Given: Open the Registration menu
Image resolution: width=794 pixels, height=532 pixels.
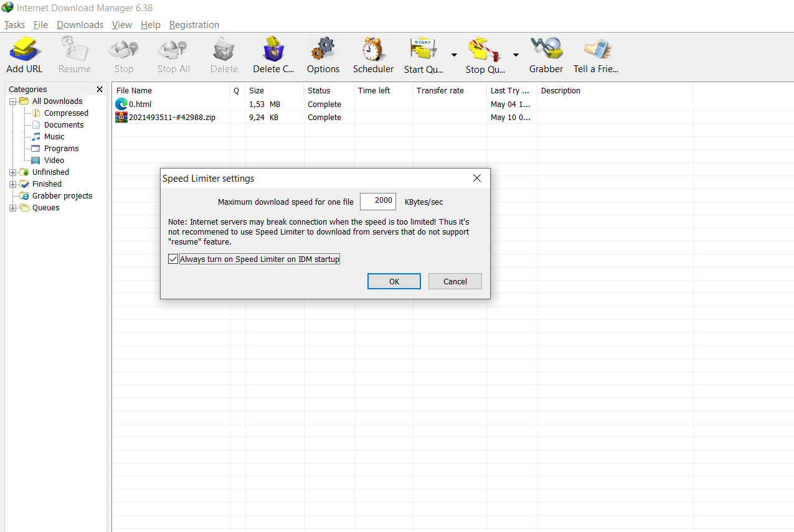Looking at the screenshot, I should pyautogui.click(x=194, y=25).
